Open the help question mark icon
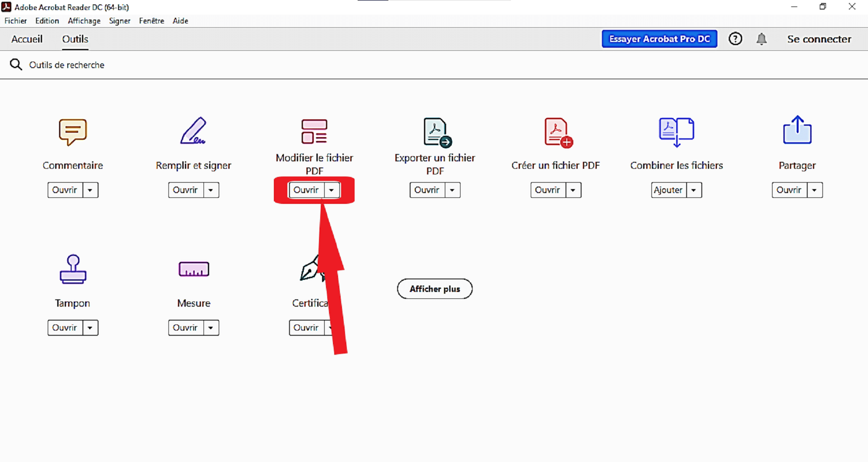868x462 pixels. (x=735, y=39)
